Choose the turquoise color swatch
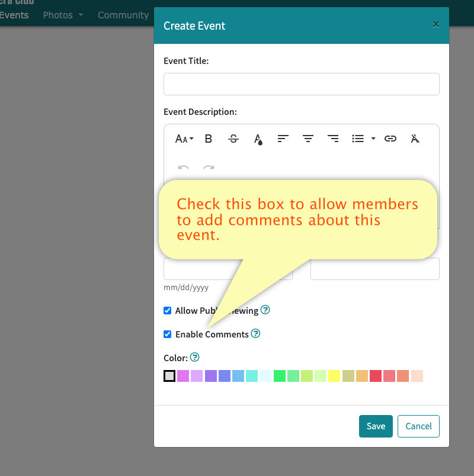Viewport: 474px width, 476px height. tap(252, 376)
